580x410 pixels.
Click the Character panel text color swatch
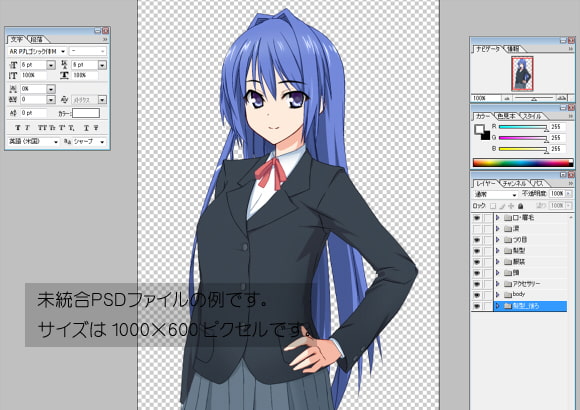(x=86, y=113)
